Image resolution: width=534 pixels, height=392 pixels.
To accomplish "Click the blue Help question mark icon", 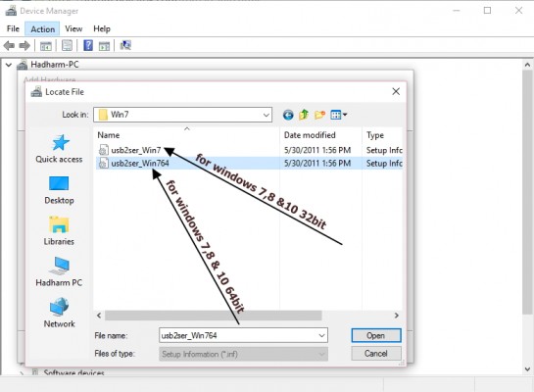I will pos(88,45).
